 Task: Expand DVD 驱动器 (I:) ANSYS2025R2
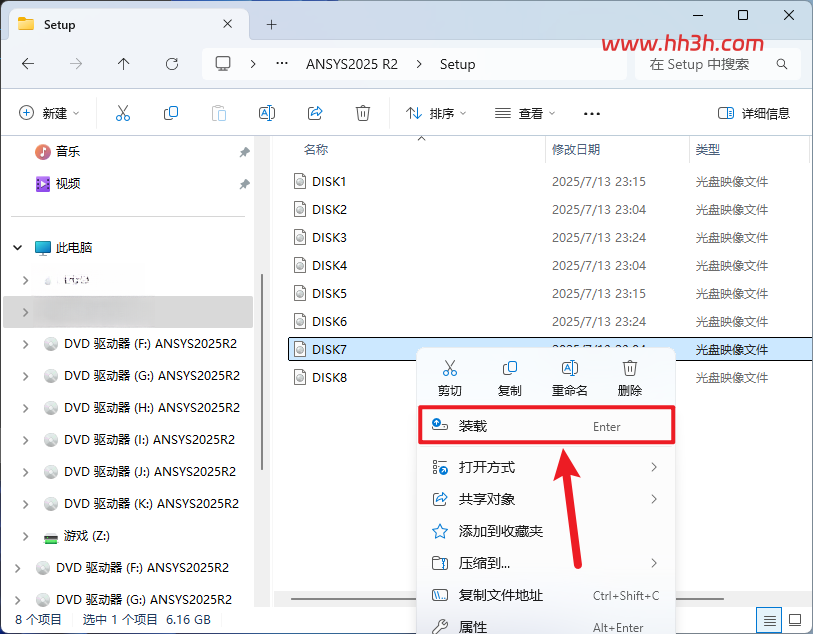coord(25,440)
